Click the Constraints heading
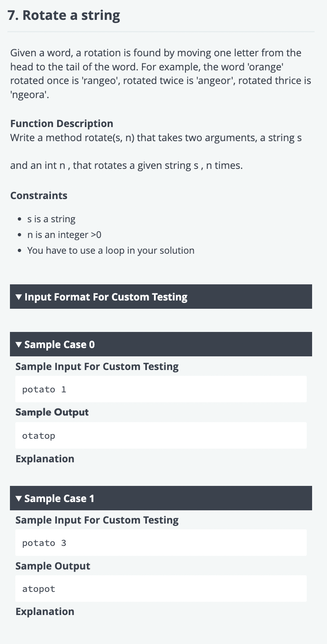This screenshot has width=327, height=644. point(39,195)
